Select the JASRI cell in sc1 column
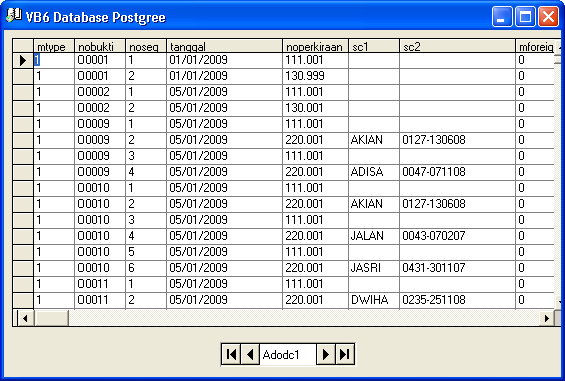The height and width of the screenshot is (381, 565). coord(374,268)
